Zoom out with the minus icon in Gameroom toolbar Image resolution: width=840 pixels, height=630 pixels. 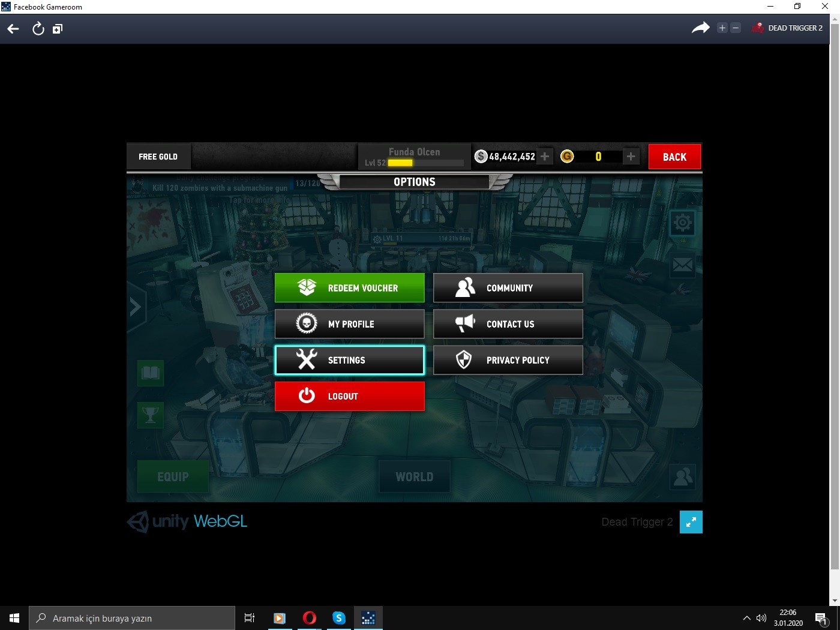tap(736, 28)
